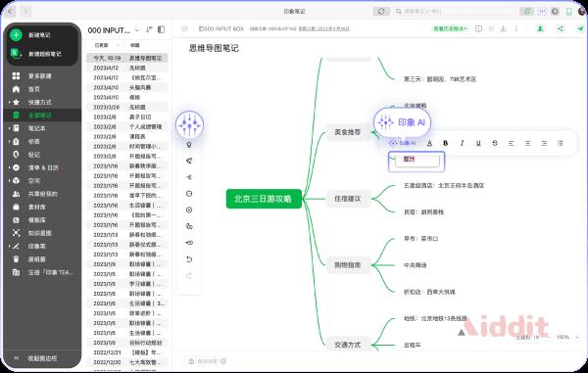This screenshot has height=373, width=588.
Task: Open the Yinxiang AI floating button in the mind map toolbar
Action: coord(189,124)
